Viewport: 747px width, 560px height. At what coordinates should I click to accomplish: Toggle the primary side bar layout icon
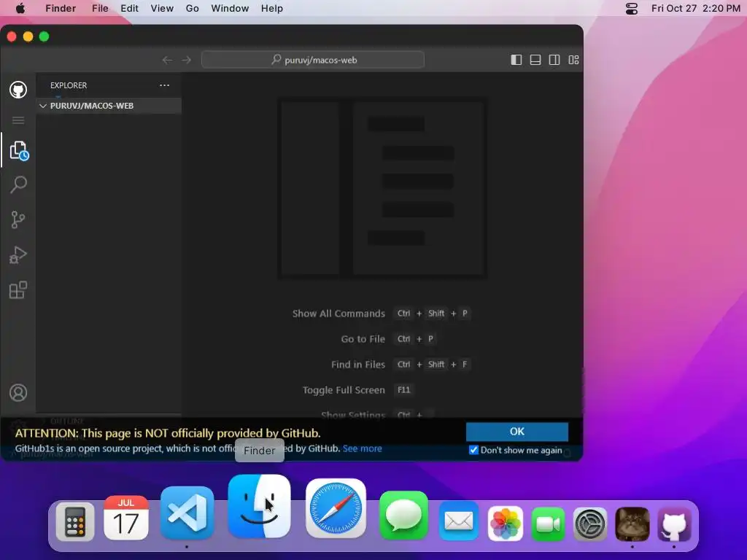[x=516, y=60]
